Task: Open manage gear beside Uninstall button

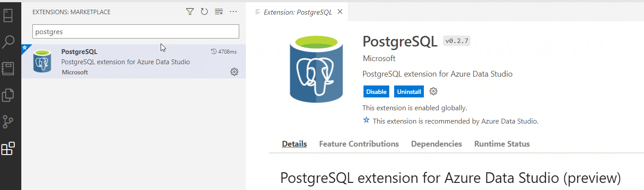Action: (434, 92)
